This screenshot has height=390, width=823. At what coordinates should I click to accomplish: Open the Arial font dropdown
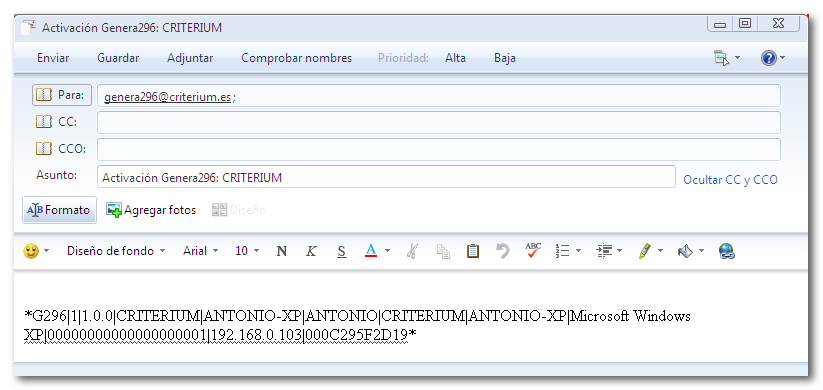click(x=200, y=251)
